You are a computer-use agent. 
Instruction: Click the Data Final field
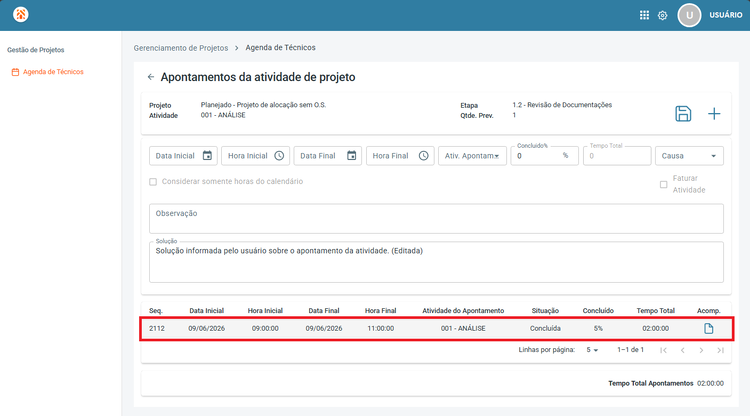click(x=328, y=156)
